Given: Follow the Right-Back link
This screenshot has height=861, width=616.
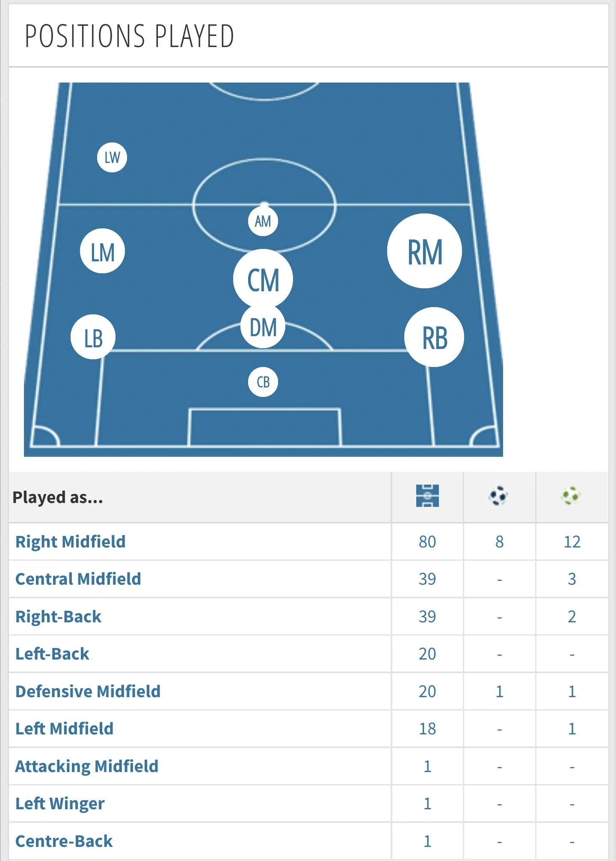Looking at the screenshot, I should [x=59, y=617].
